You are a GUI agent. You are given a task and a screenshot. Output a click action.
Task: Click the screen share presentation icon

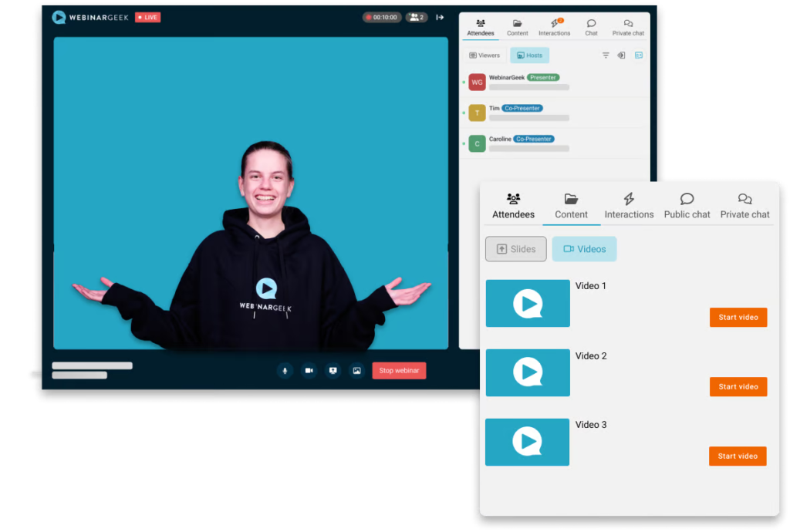(333, 371)
